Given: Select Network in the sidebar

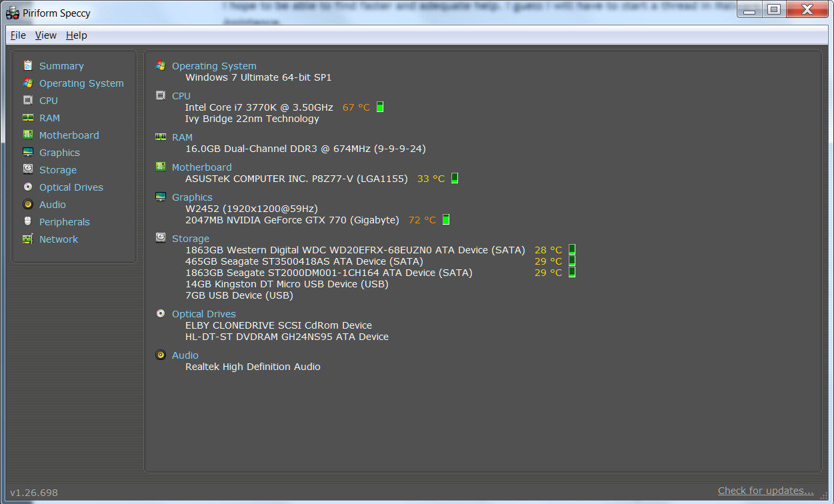Looking at the screenshot, I should [59, 239].
